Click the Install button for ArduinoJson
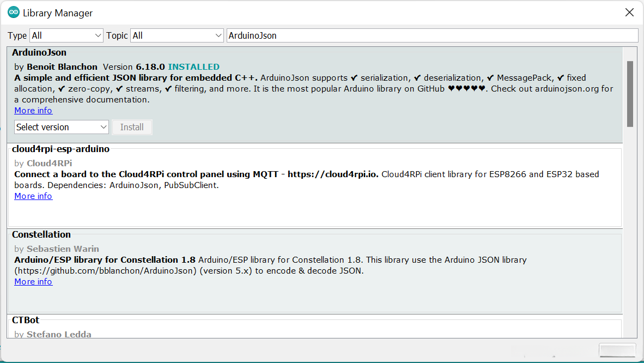Image resolution: width=644 pixels, height=363 pixels. (132, 127)
